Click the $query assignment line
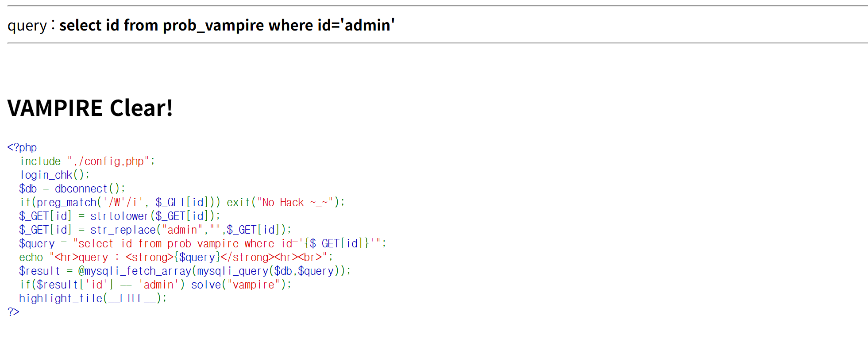Screen dimensions: 868x354 202,243
